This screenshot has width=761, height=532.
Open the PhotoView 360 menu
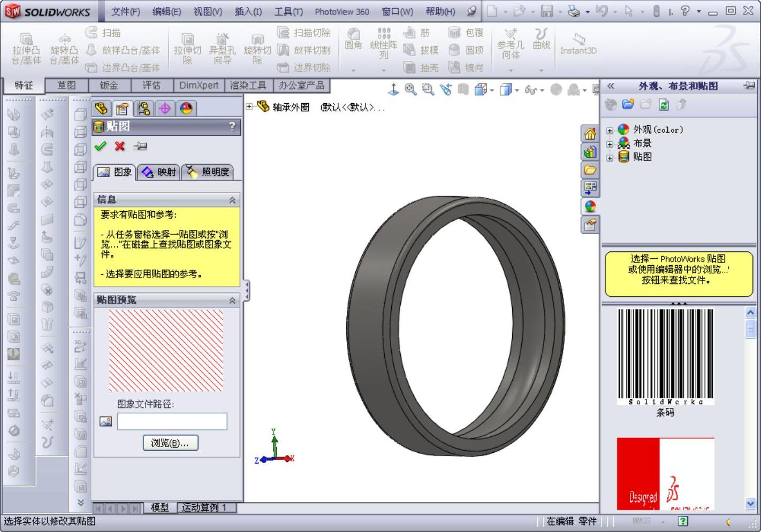[x=342, y=12]
